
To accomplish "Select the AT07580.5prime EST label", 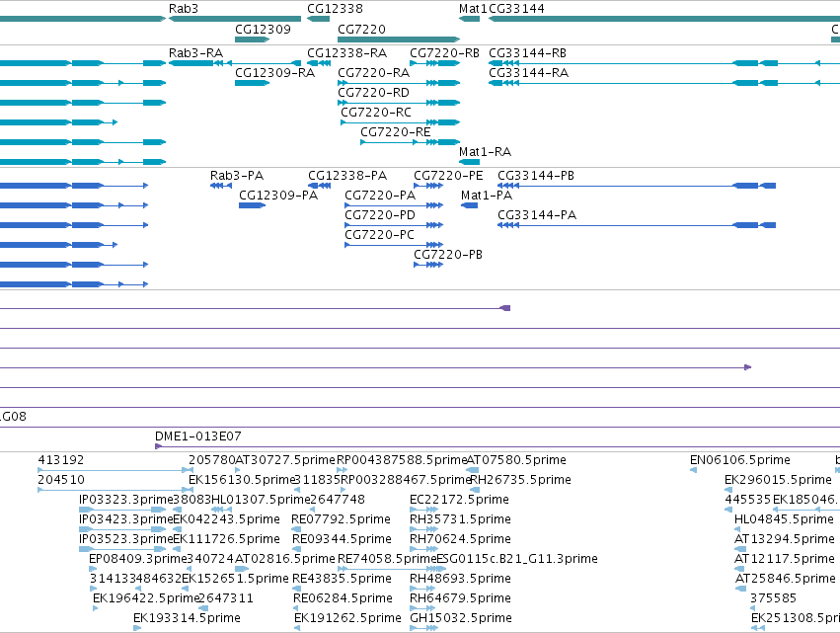I will coord(517,460).
